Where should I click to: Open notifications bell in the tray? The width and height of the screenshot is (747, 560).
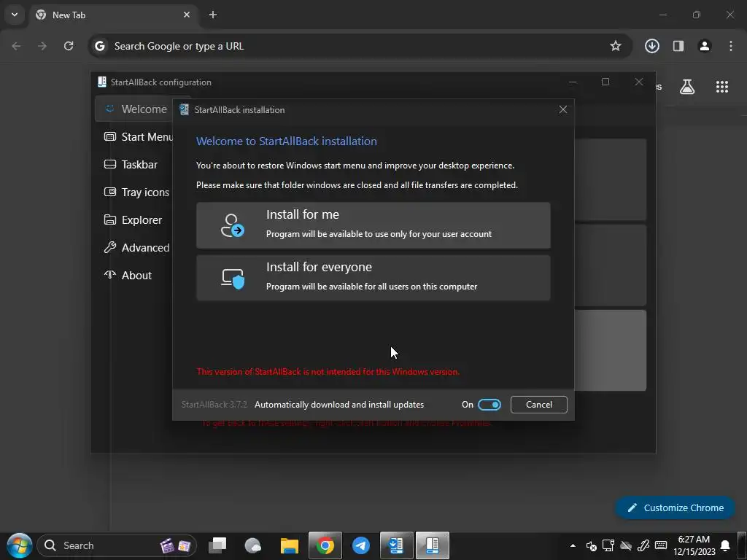pos(725,545)
